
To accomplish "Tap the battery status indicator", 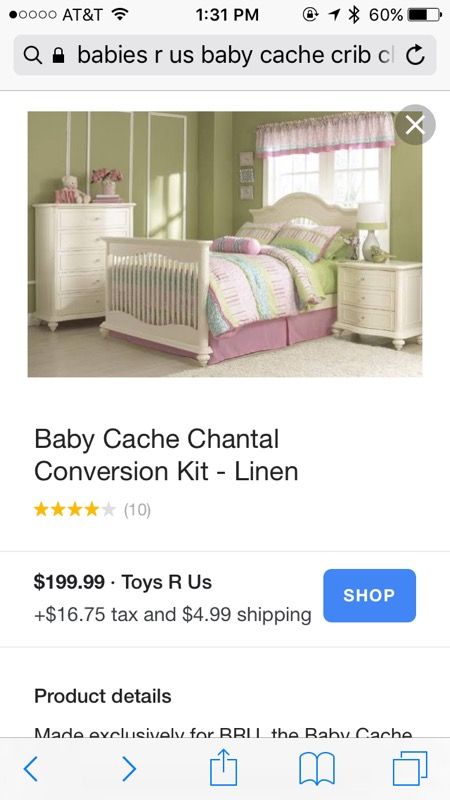I will pos(424,15).
